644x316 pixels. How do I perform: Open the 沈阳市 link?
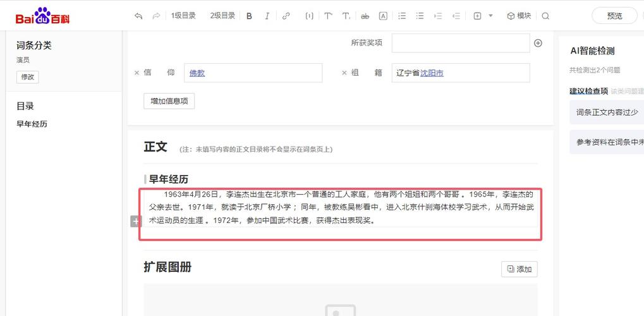pos(432,73)
